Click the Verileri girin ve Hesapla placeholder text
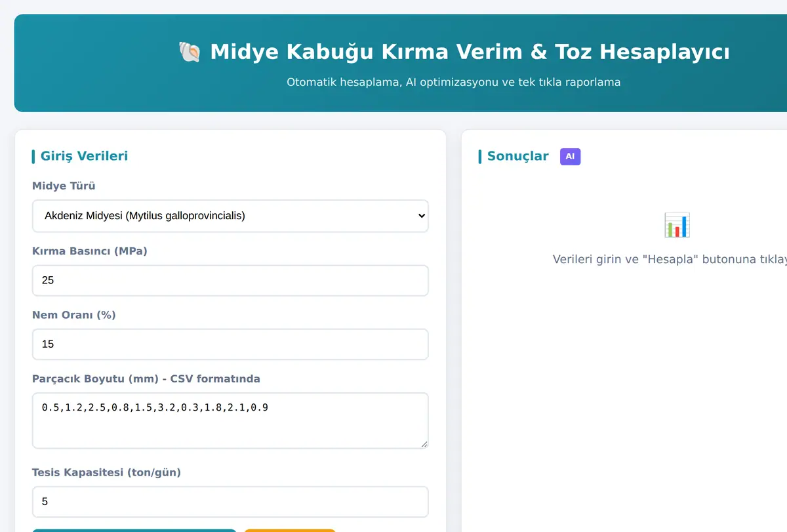The height and width of the screenshot is (532, 787). pos(670,259)
